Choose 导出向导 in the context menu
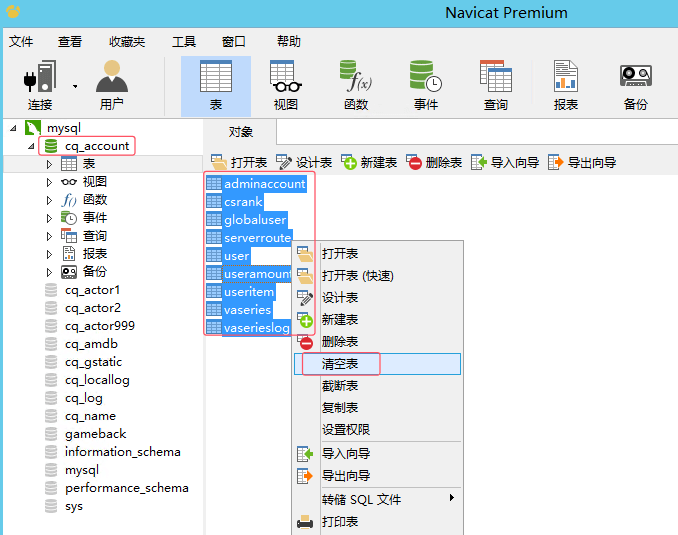 (x=377, y=476)
